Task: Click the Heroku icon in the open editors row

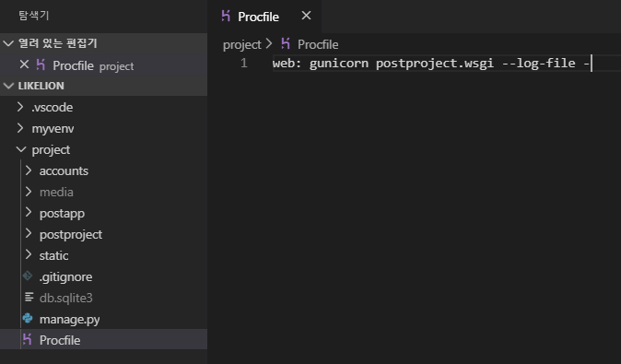Action: coord(41,65)
